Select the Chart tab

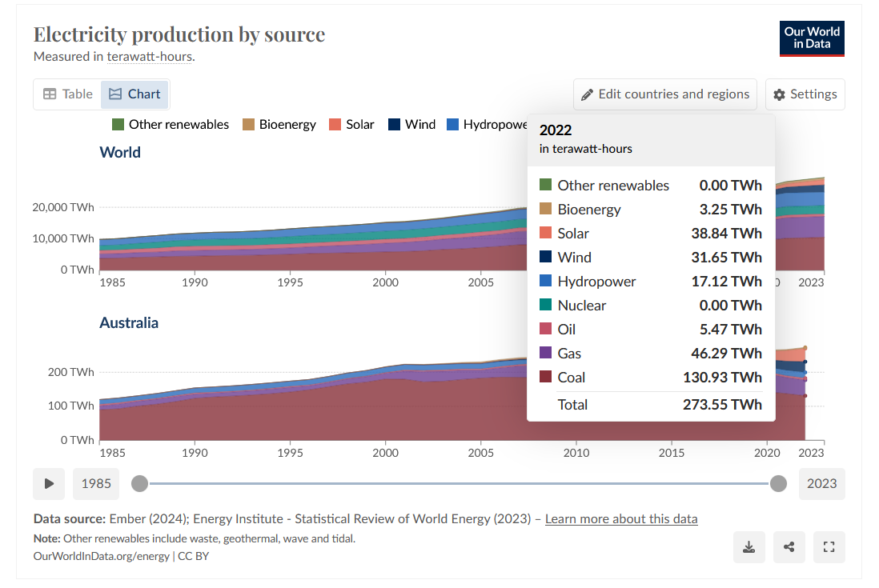(x=134, y=94)
